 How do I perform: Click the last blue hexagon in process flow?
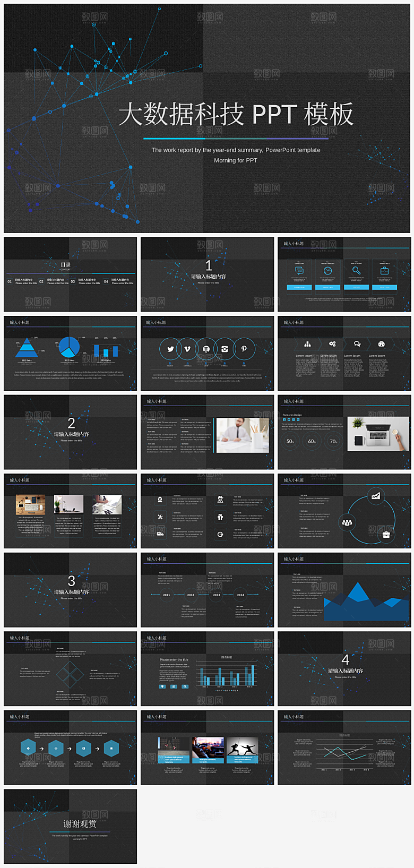coord(111,748)
